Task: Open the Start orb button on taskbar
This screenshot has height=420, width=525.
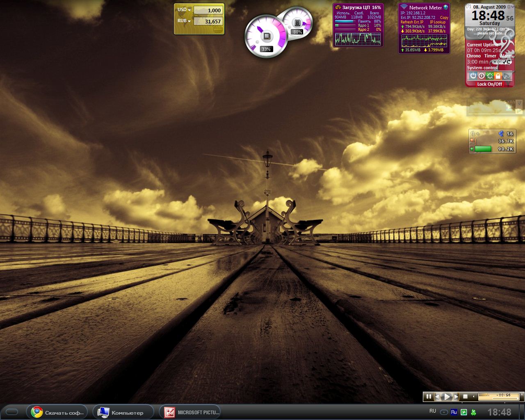Action: tap(12, 412)
